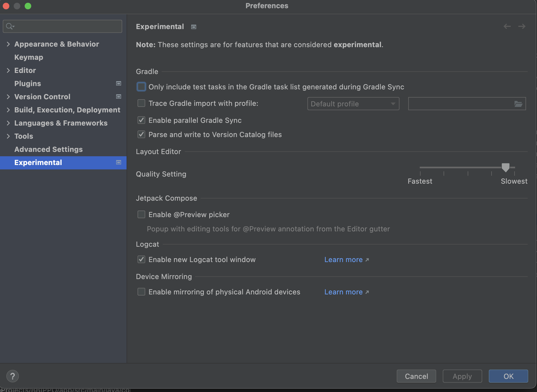Expand Appearance & Behavior section

(8, 44)
